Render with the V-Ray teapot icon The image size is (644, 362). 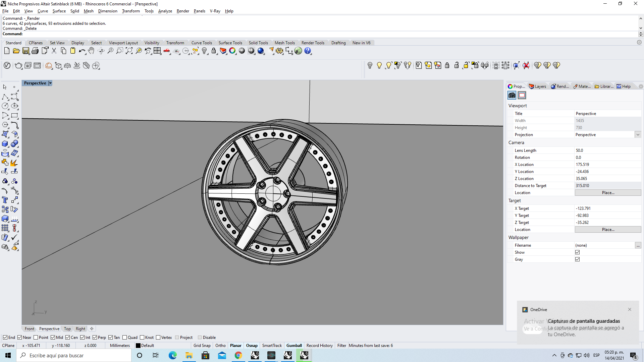coord(18,65)
